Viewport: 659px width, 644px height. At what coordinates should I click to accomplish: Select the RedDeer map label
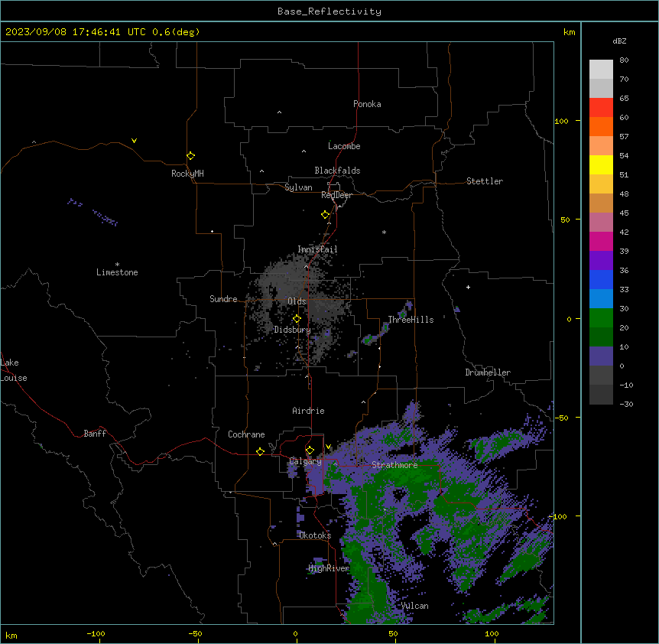[x=336, y=195]
